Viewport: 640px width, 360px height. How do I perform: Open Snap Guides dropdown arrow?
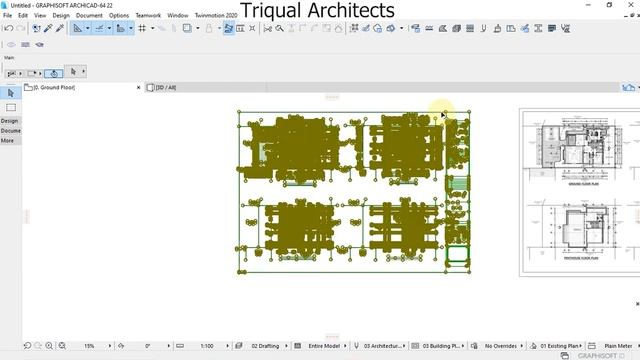click(109, 28)
